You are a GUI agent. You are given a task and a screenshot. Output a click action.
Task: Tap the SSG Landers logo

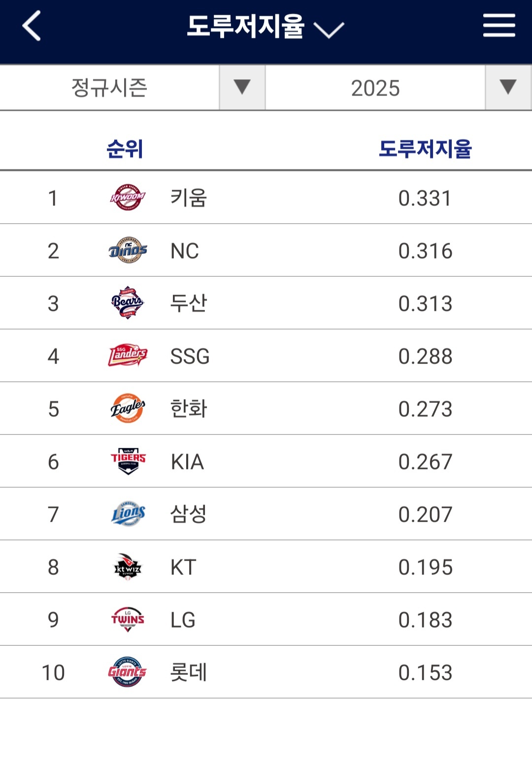(128, 356)
